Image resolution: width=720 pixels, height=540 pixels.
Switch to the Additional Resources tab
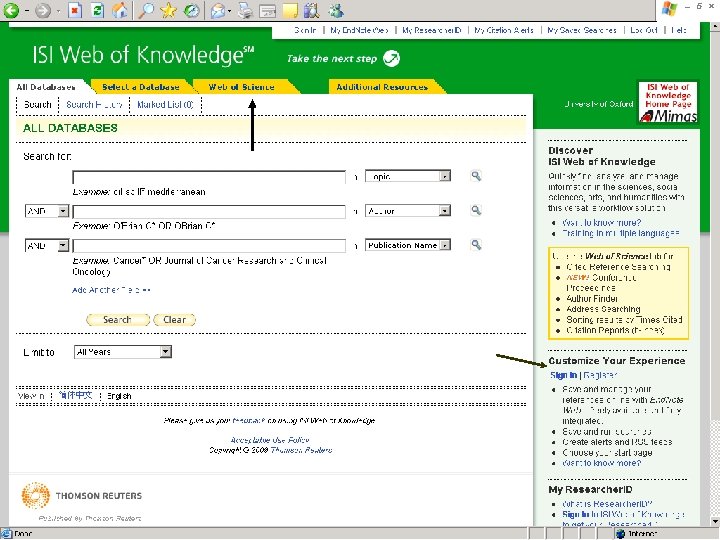click(382, 87)
